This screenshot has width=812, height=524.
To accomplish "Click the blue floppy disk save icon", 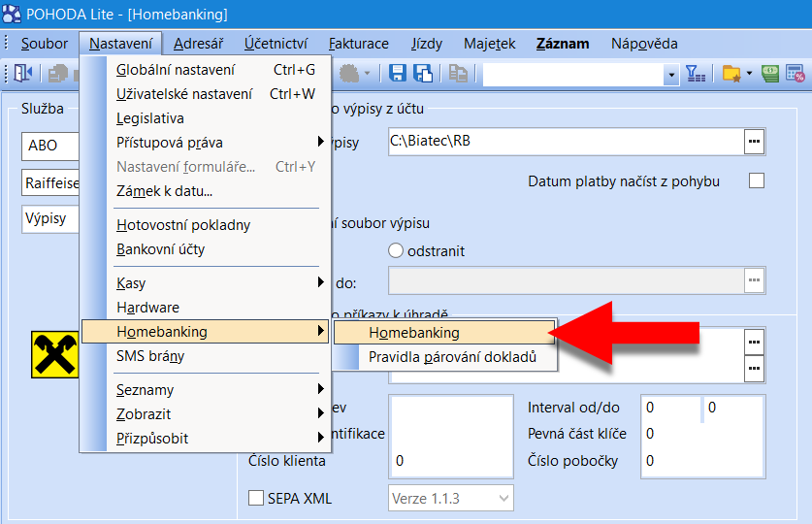I will 398,73.
